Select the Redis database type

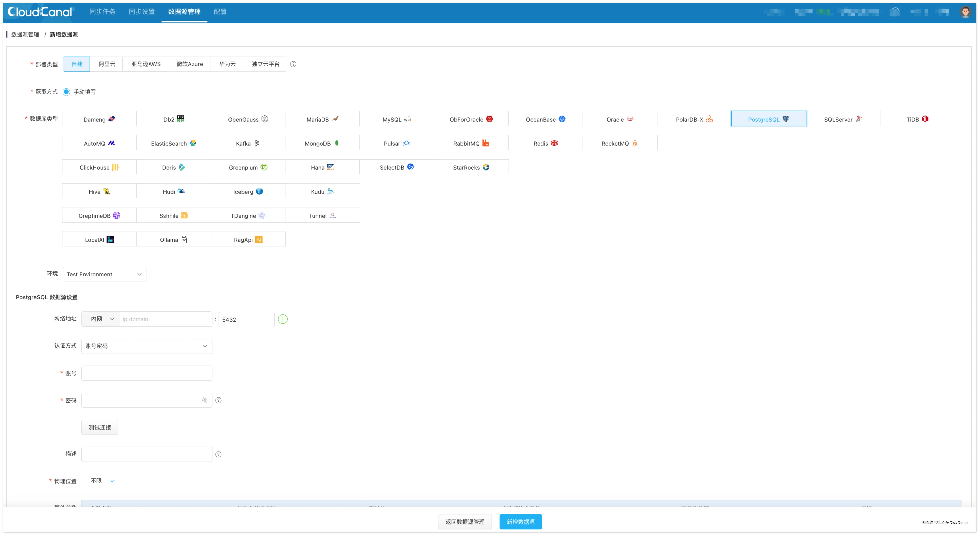click(545, 143)
